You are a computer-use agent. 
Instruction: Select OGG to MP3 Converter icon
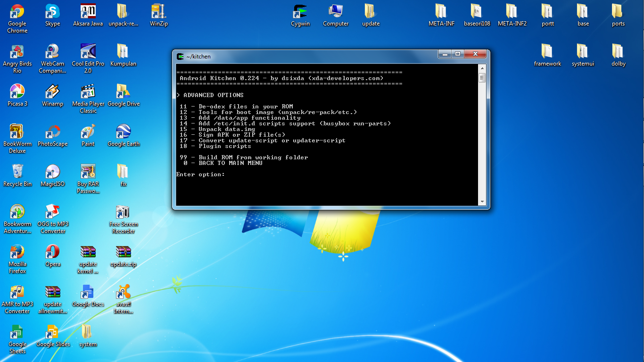pos(53,219)
